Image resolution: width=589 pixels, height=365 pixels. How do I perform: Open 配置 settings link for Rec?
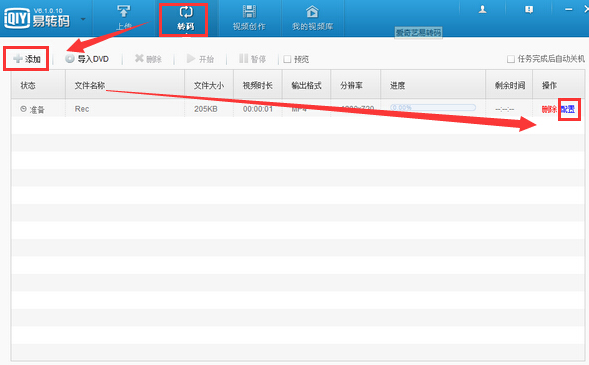[x=568, y=109]
